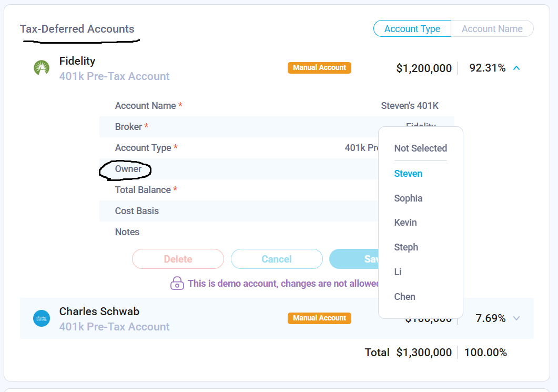The width and height of the screenshot is (558, 392).
Task: Choose Not Selected in owner dropdown
Action: click(420, 148)
